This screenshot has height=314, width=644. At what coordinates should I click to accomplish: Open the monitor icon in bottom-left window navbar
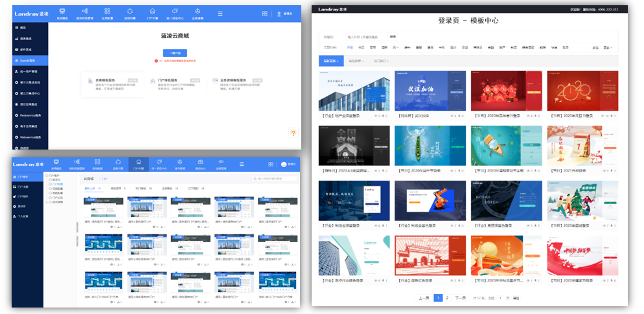[56, 162]
